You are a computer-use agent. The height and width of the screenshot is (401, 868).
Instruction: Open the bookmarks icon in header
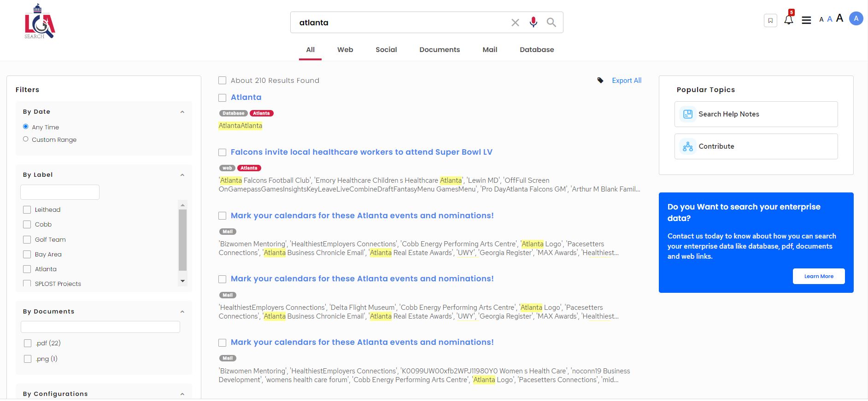click(770, 20)
